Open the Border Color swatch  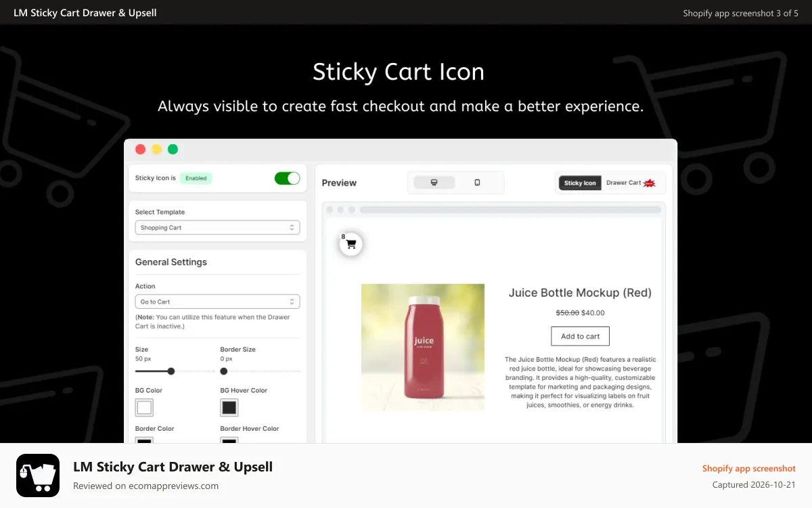click(144, 440)
